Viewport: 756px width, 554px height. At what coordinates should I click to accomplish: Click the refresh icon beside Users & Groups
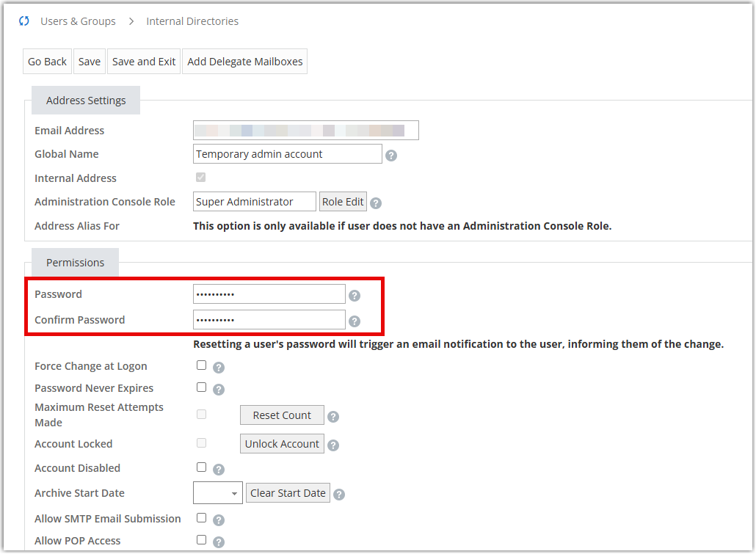pos(24,21)
